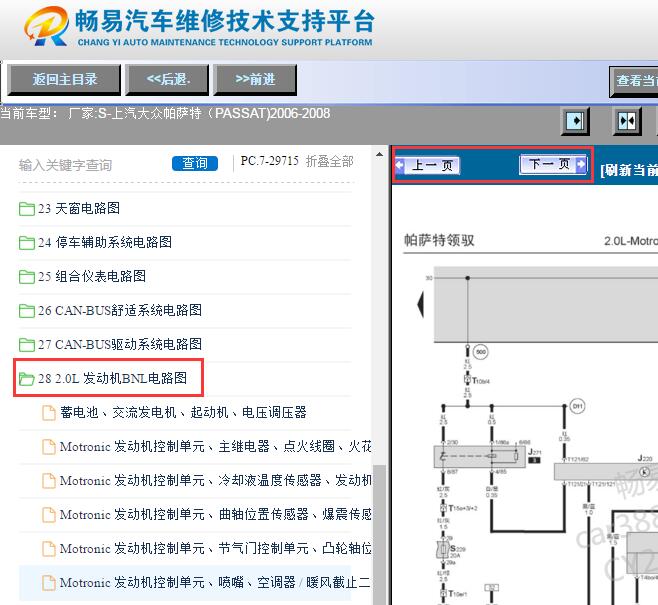Click 折叠全部 to collapse all
The image size is (658, 605).
(x=329, y=161)
